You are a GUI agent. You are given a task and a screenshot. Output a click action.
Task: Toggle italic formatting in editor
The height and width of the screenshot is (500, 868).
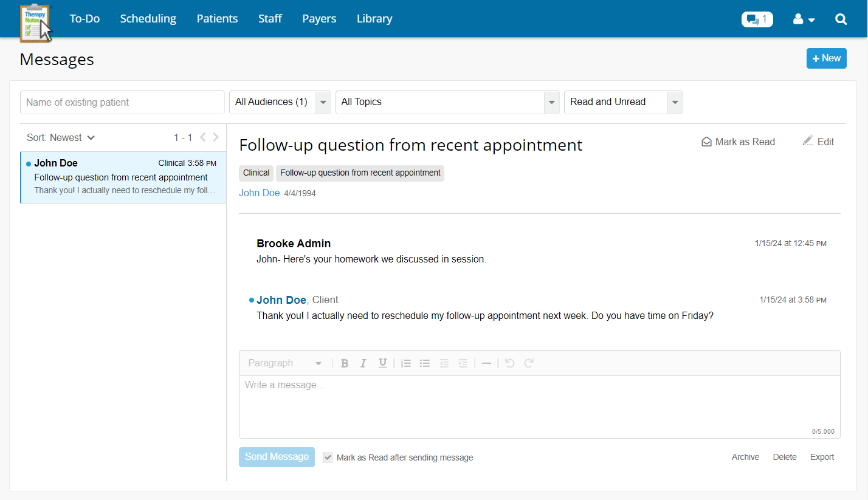[363, 363]
